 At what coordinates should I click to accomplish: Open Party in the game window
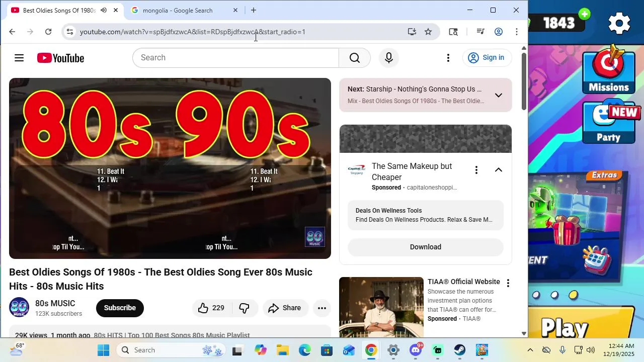click(x=609, y=122)
